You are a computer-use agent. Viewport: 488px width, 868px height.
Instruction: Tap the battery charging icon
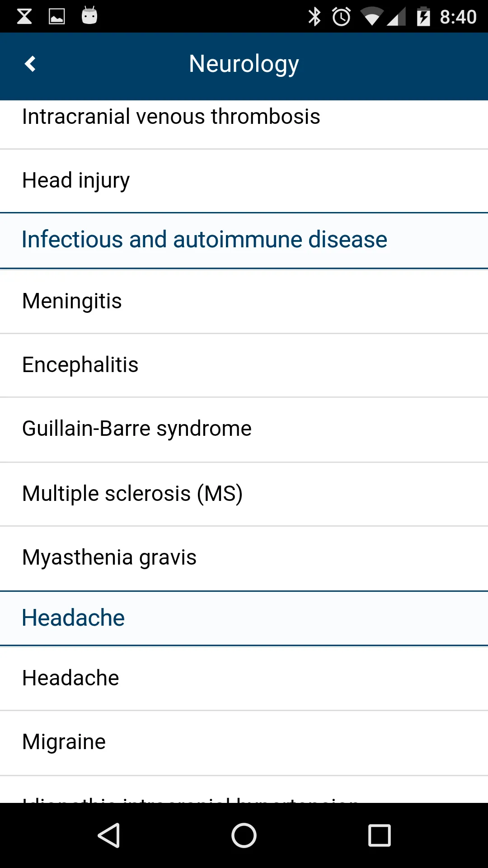coord(423,17)
